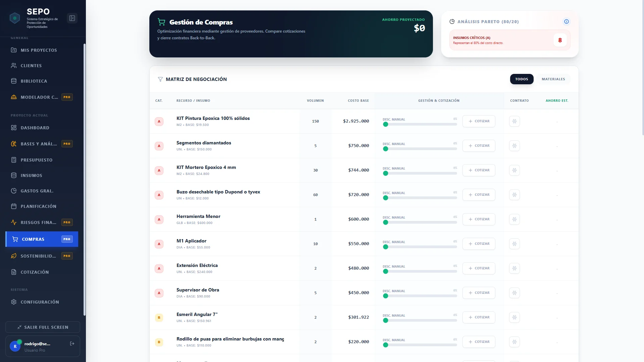Open Presupuesto in the sidebar menu
This screenshot has height=362, width=644.
[36, 160]
